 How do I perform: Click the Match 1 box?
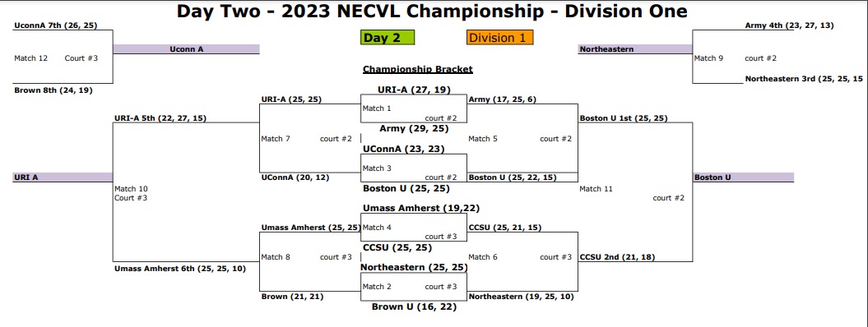[414, 108]
